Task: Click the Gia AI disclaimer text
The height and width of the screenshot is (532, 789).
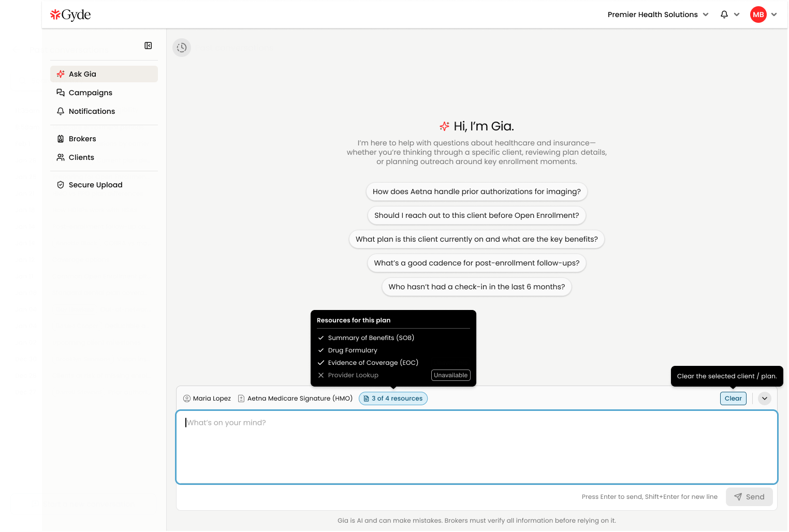Action: [477, 521]
